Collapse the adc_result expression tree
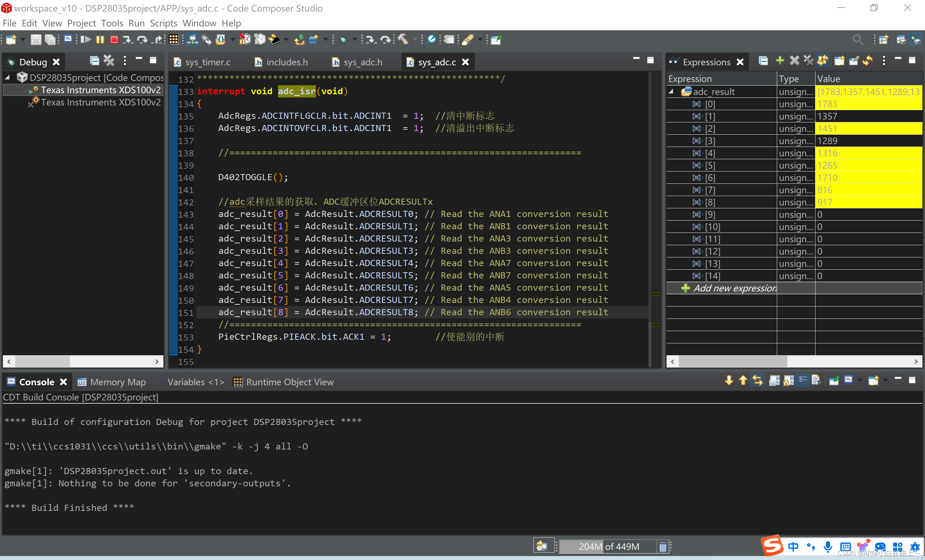Image resolution: width=925 pixels, height=560 pixels. pyautogui.click(x=671, y=91)
